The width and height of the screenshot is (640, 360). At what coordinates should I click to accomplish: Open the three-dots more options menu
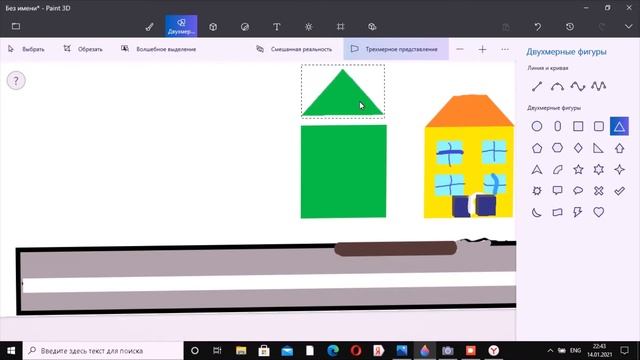click(505, 49)
